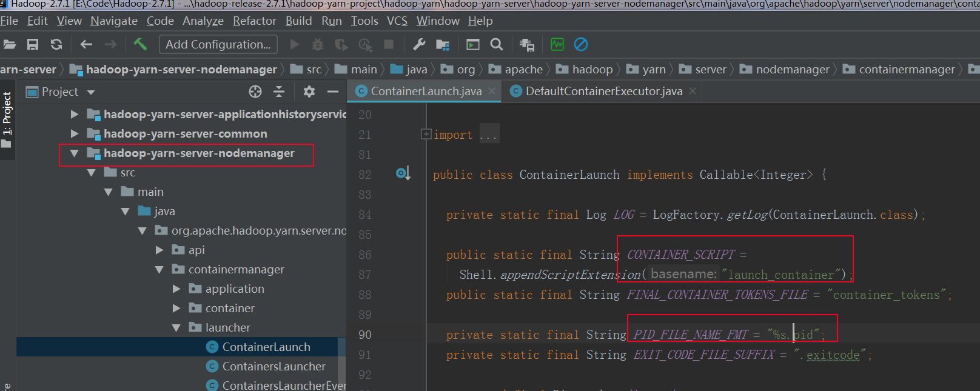Open the Navigate menu

[x=114, y=21]
